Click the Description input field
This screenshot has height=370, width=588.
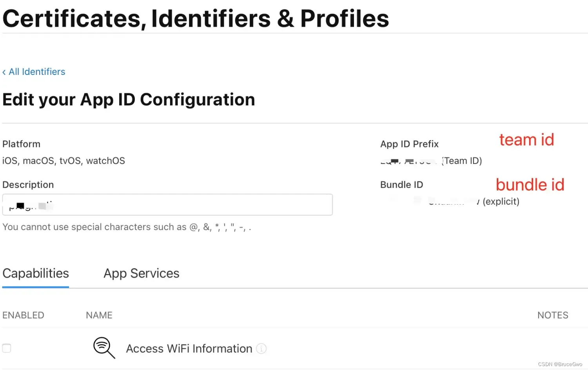pos(167,205)
